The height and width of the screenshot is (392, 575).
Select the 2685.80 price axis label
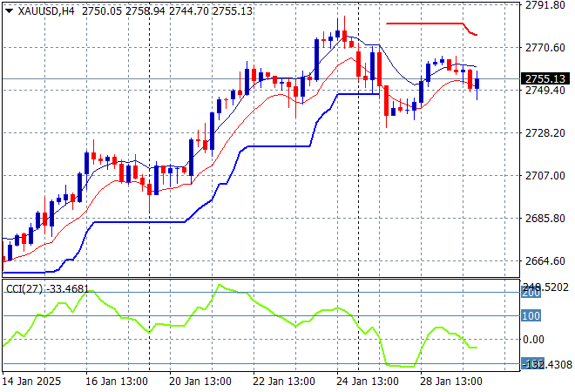point(545,218)
